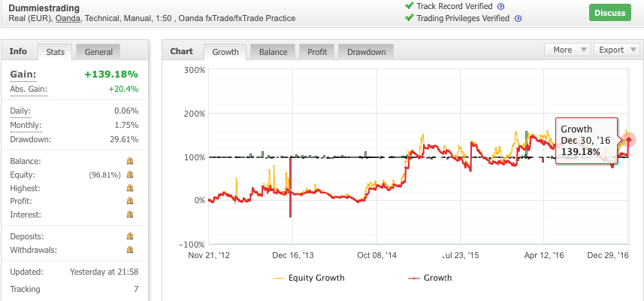Click the Deposits row lock icon
The image size is (644, 301).
click(130, 236)
